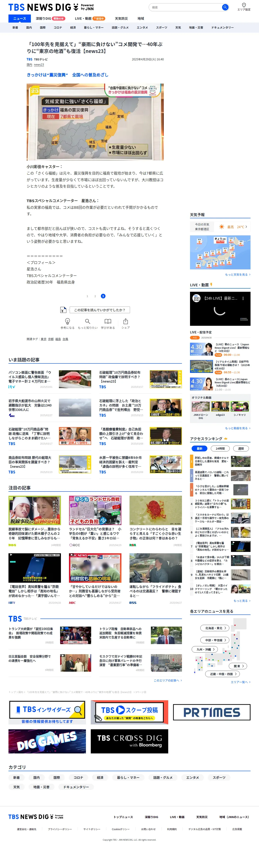This screenshot has width=259, height=868.
Task: Open the シノキャリ original video thumbnail
Action: click(240, 407)
